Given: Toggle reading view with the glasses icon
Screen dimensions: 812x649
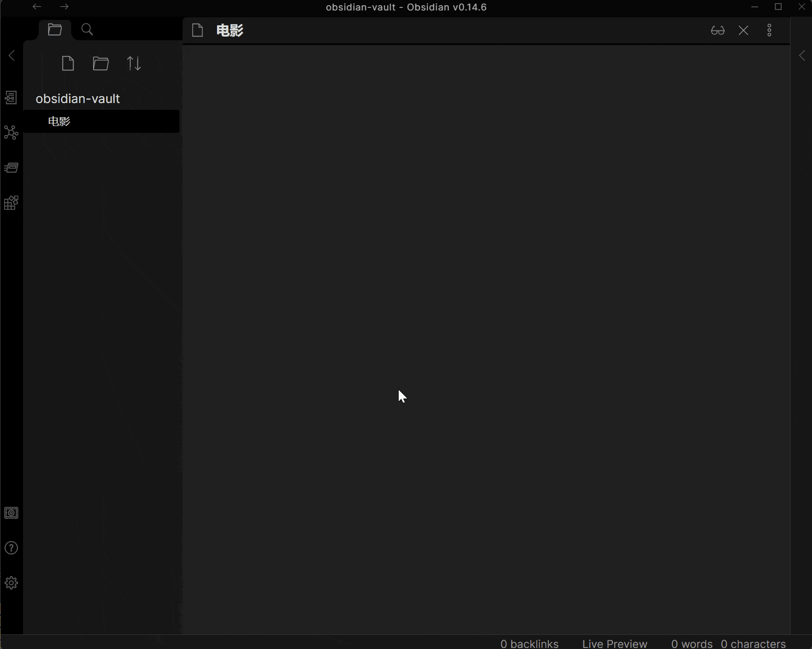Looking at the screenshot, I should coord(718,30).
